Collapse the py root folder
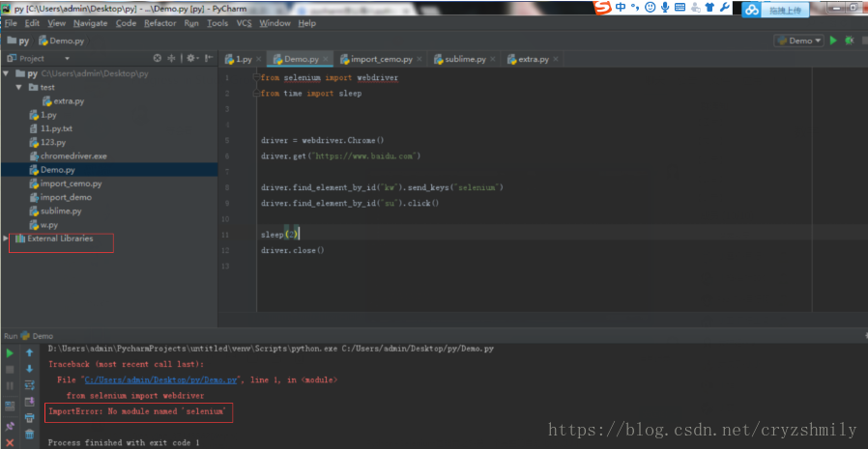 coord(6,73)
